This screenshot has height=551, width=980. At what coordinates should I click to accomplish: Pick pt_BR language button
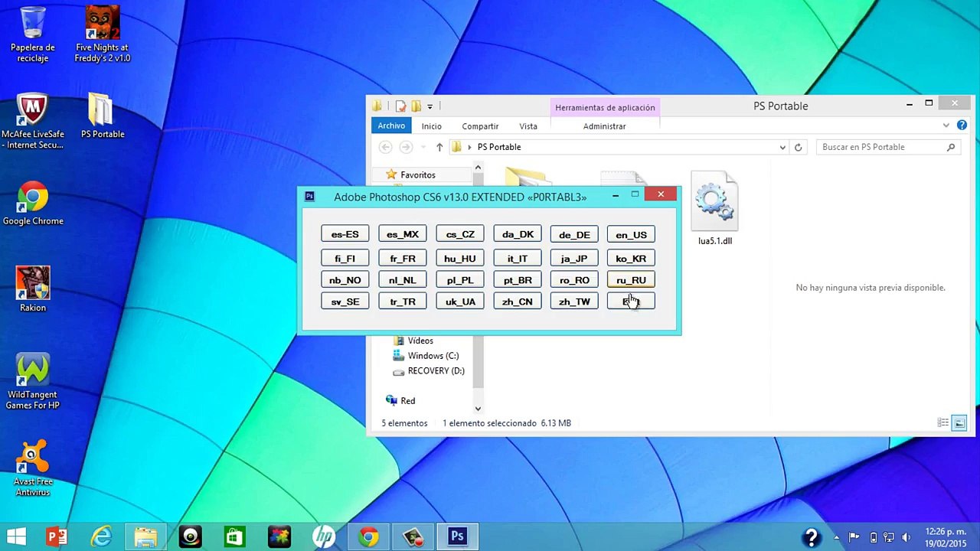518,279
